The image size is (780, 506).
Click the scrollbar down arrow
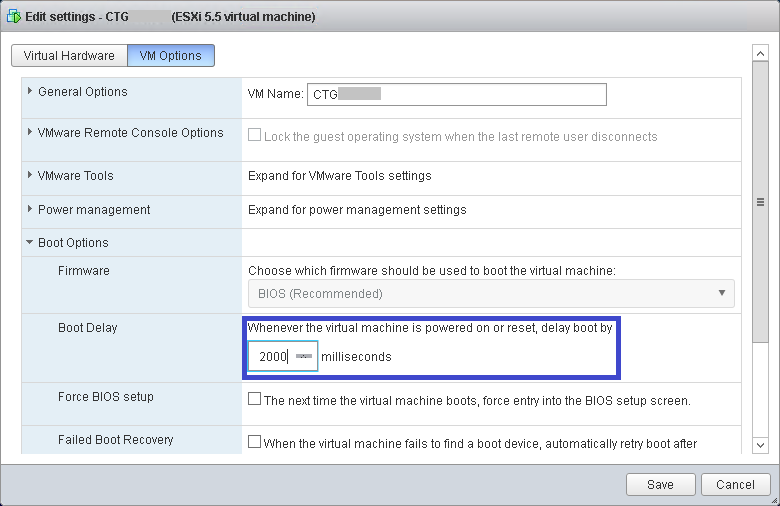(x=759, y=444)
